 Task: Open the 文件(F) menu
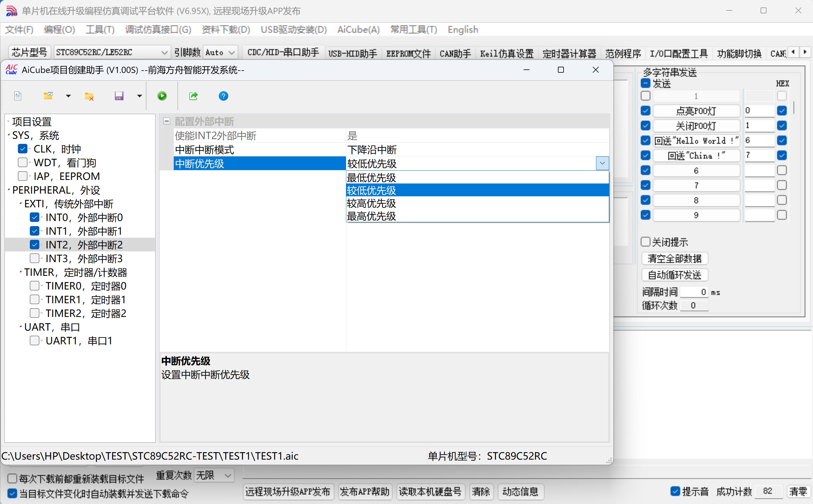tap(19, 30)
